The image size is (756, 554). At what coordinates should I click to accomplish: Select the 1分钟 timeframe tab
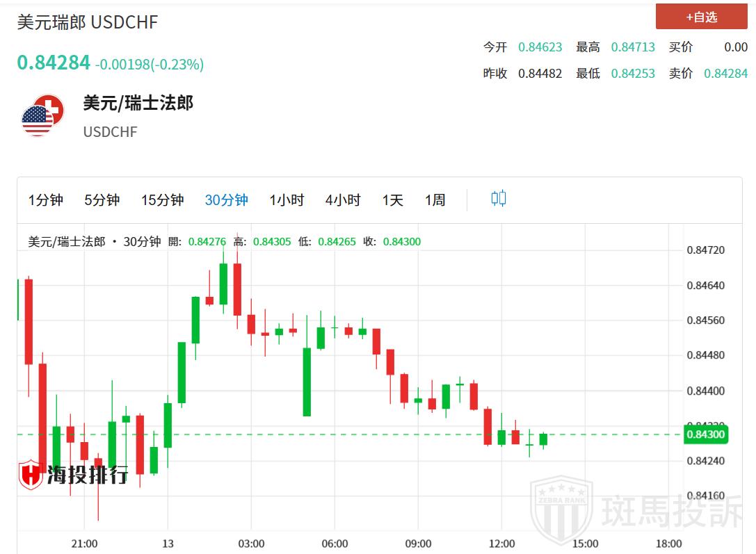pyautogui.click(x=46, y=200)
